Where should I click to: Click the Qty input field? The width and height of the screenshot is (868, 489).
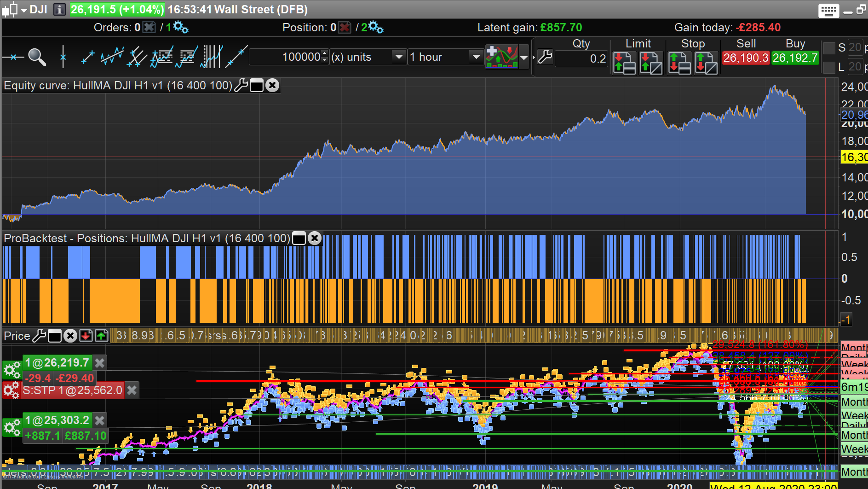click(x=581, y=58)
